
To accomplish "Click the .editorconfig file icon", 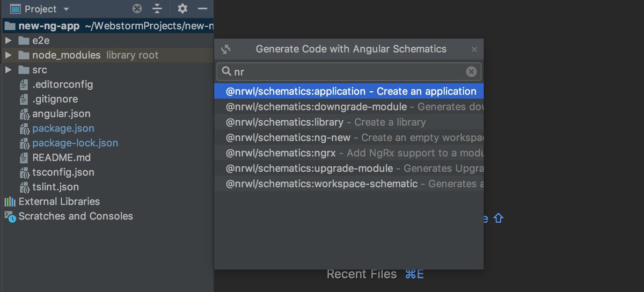I will point(24,85).
